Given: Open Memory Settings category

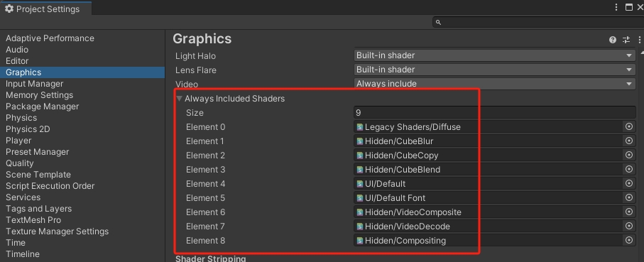Looking at the screenshot, I should 40,95.
